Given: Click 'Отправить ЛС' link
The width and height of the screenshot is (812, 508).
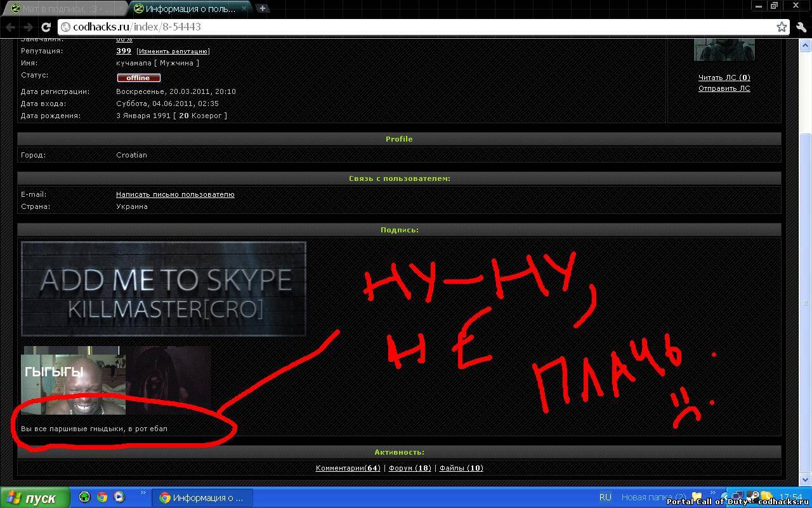Looking at the screenshot, I should [724, 88].
